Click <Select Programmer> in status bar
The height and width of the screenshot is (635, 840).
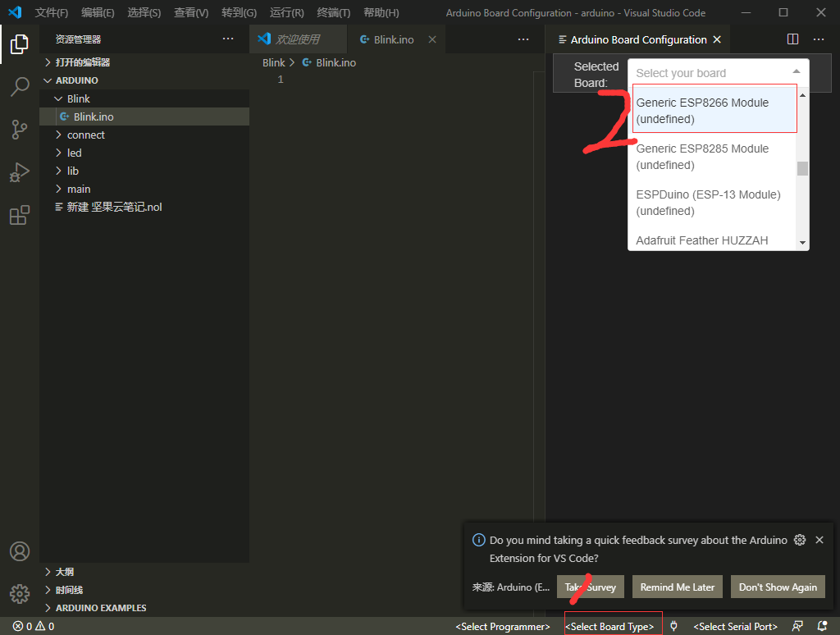pyautogui.click(x=503, y=626)
